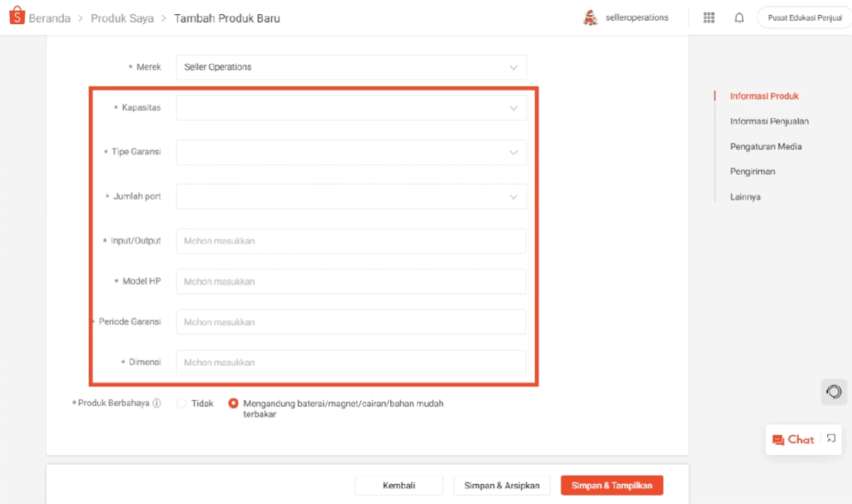The height and width of the screenshot is (504, 852).
Task: Click the selleroperations account name
Action: tap(637, 17)
